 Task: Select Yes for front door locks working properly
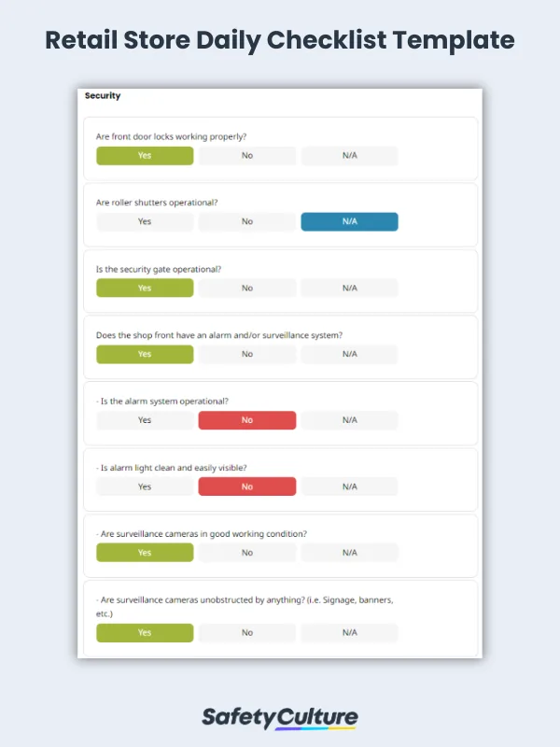tap(144, 155)
